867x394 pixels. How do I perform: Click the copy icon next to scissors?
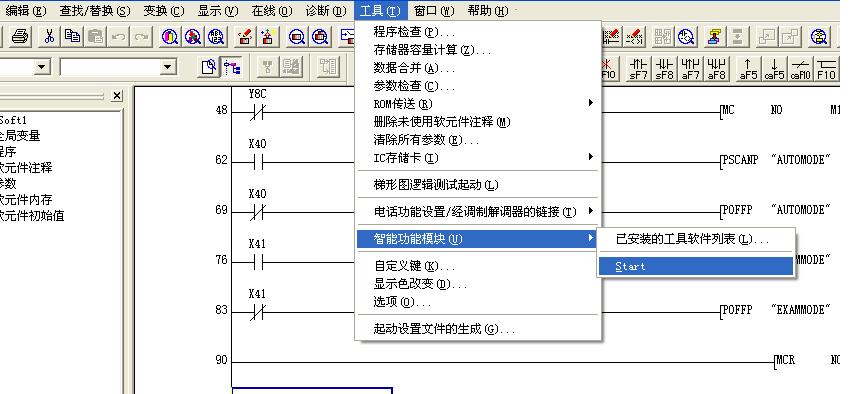[72, 36]
